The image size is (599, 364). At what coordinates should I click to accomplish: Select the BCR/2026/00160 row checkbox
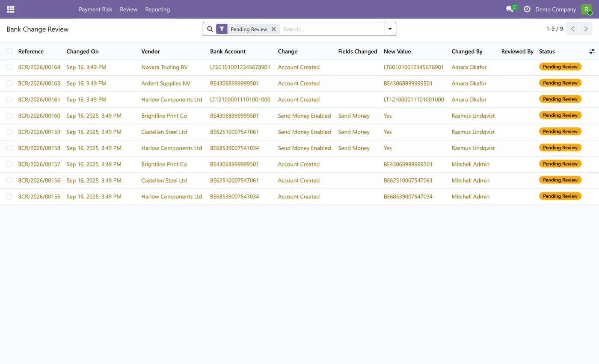(9, 116)
